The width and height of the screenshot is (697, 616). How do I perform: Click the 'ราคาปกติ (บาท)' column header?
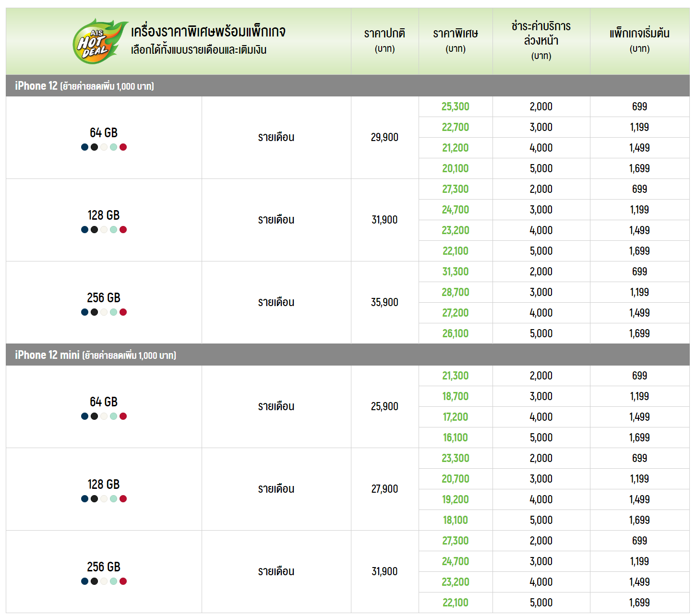click(385, 41)
